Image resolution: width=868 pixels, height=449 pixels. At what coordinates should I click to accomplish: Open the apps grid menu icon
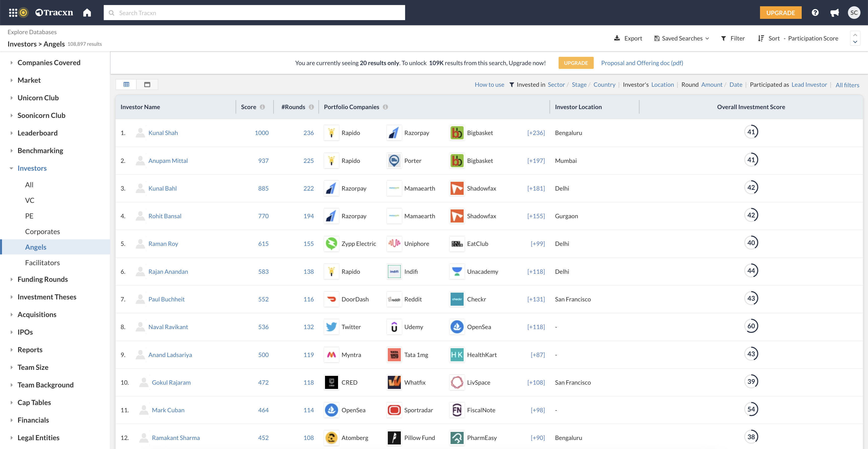13,13
